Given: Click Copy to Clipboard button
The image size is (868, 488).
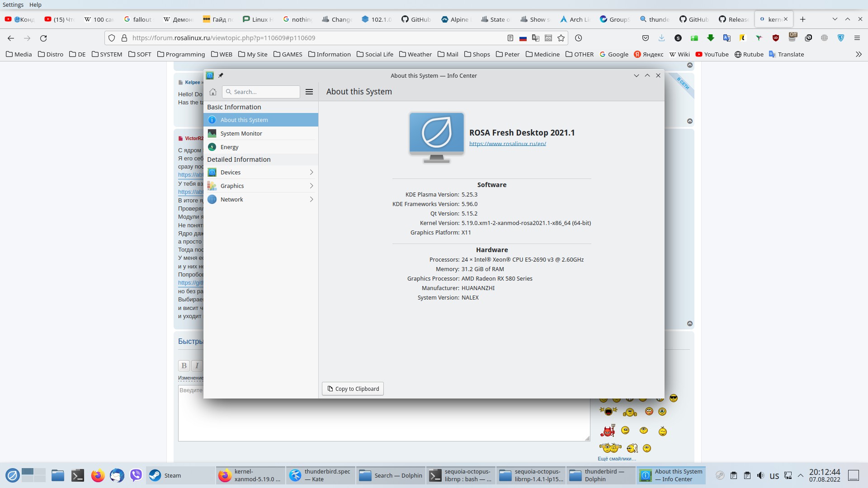Looking at the screenshot, I should [x=353, y=389].
